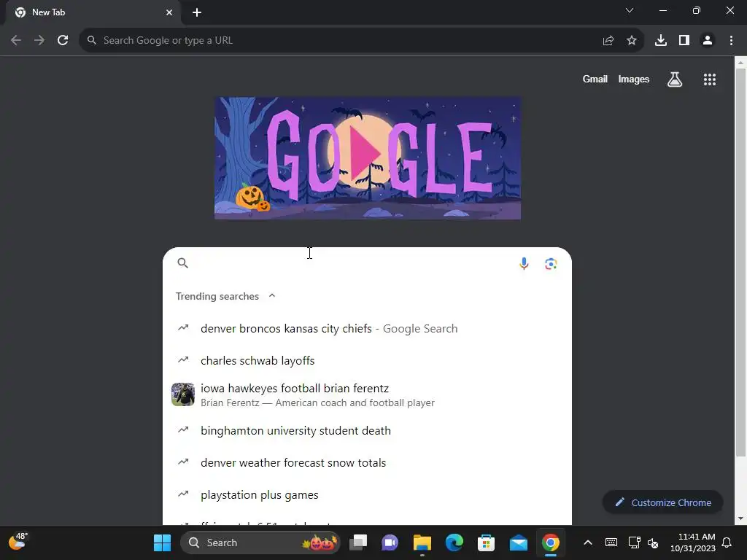Open the tab search chevron
This screenshot has width=747, height=560.
pos(630,10)
